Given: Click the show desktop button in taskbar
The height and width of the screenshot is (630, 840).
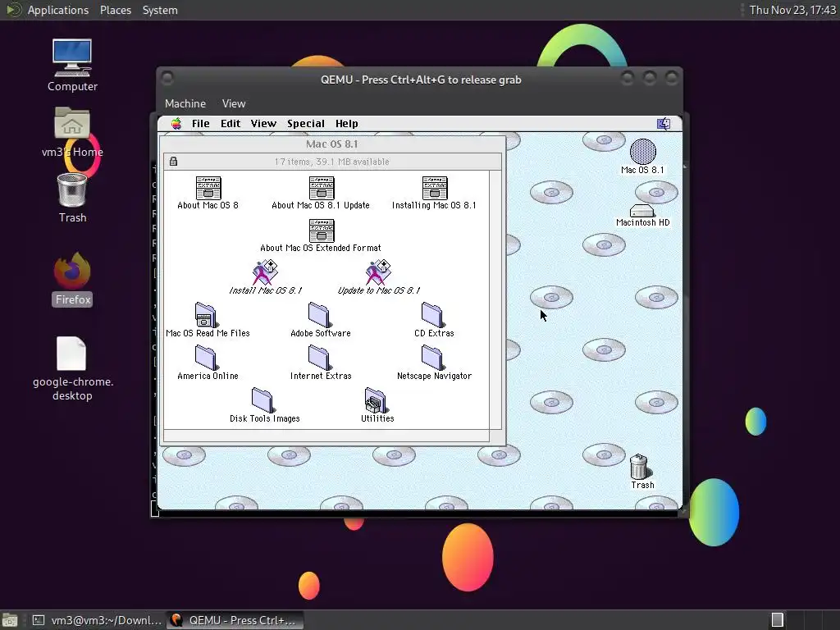Looking at the screenshot, I should [9, 620].
